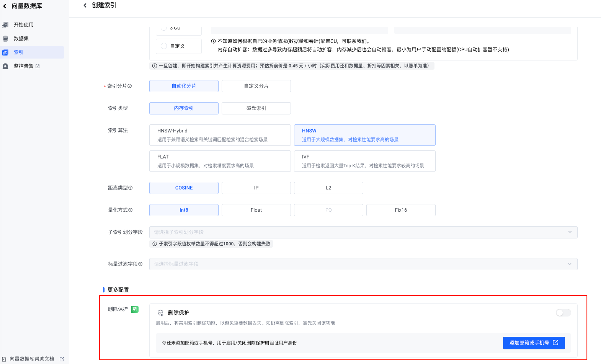Choose the HNSW-Hybrid index algorithm card
The height and width of the screenshot is (364, 601).
point(220,135)
